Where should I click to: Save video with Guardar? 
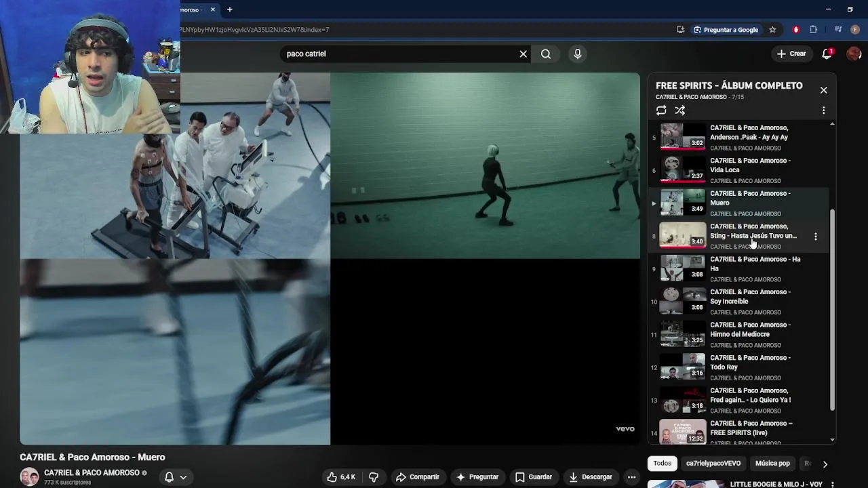[x=534, y=477]
